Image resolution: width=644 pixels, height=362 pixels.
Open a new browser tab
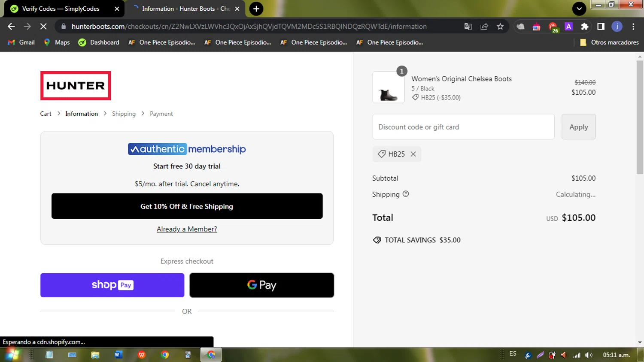(256, 9)
